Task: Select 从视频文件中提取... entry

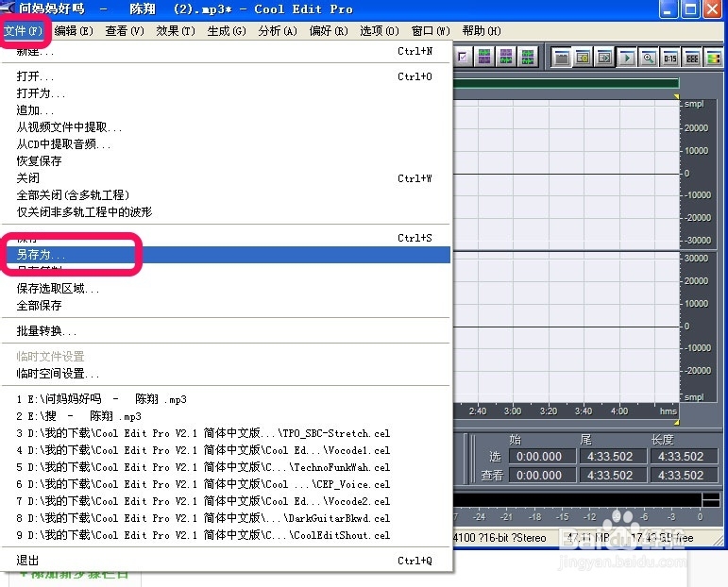Action: pyautogui.click(x=226, y=127)
